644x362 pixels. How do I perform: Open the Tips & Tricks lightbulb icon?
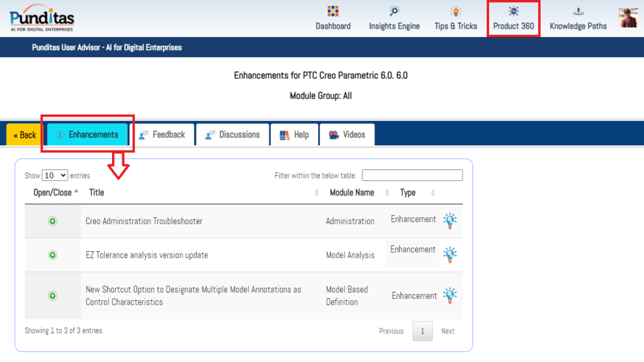click(x=456, y=12)
